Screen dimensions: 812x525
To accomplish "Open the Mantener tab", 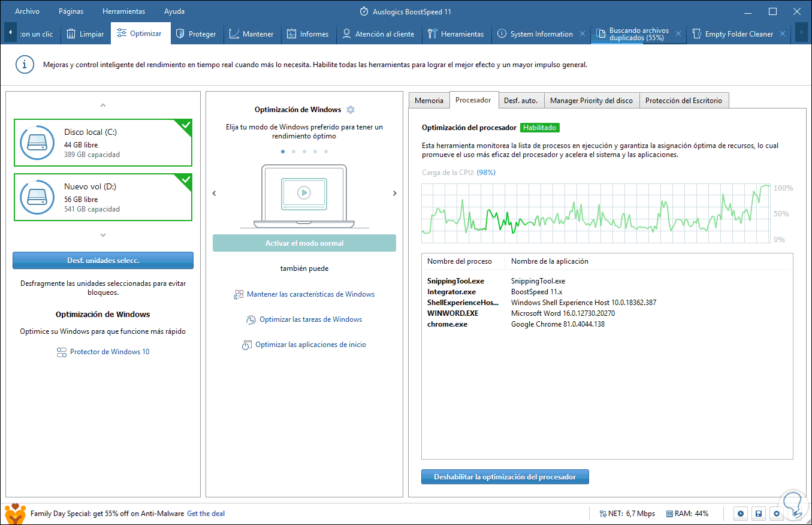I will click(251, 34).
